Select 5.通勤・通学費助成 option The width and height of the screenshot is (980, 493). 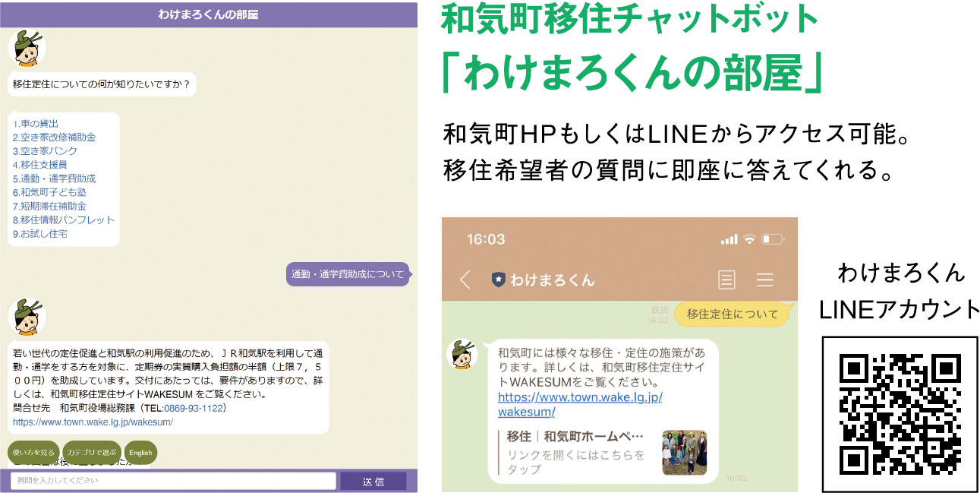tap(54, 179)
